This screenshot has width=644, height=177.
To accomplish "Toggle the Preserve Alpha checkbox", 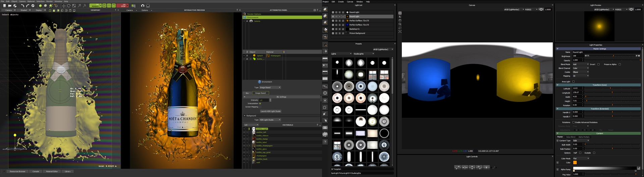I will point(620,64).
